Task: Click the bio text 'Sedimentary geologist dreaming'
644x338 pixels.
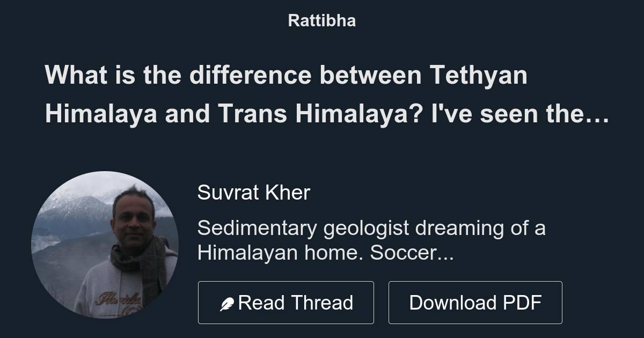Action: pyautogui.click(x=372, y=228)
